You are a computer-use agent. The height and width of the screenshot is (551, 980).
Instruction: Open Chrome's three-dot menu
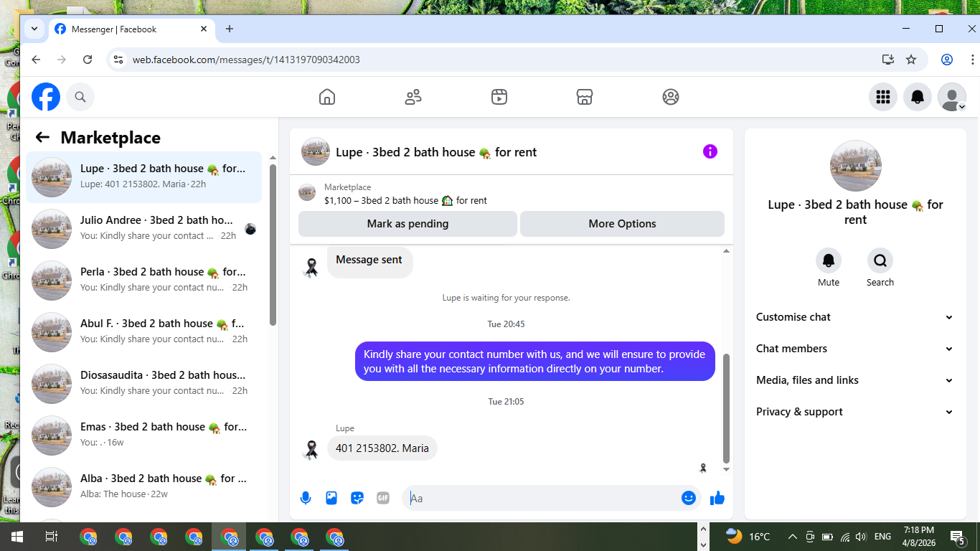click(971, 60)
